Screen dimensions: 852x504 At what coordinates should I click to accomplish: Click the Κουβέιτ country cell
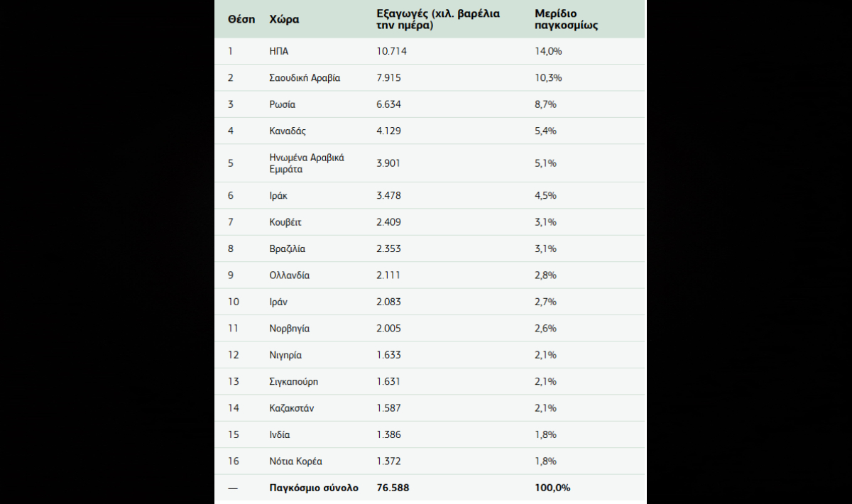[285, 222]
